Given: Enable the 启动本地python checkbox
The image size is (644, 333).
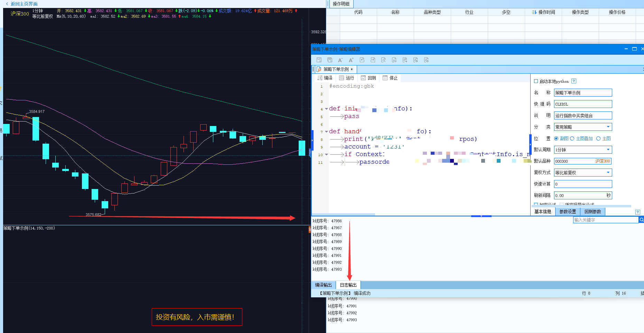Looking at the screenshot, I should tap(536, 81).
